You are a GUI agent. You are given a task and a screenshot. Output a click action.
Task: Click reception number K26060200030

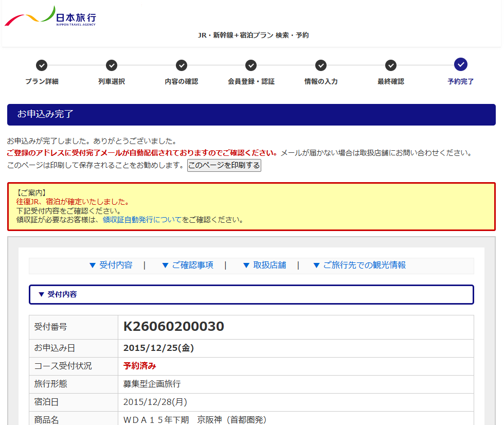click(174, 327)
